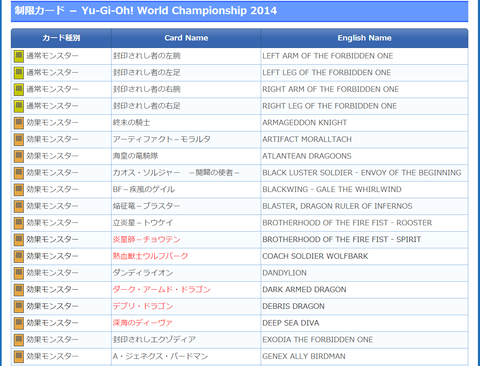Open the red 熱血獣士ウルフバーク card link

point(150,256)
